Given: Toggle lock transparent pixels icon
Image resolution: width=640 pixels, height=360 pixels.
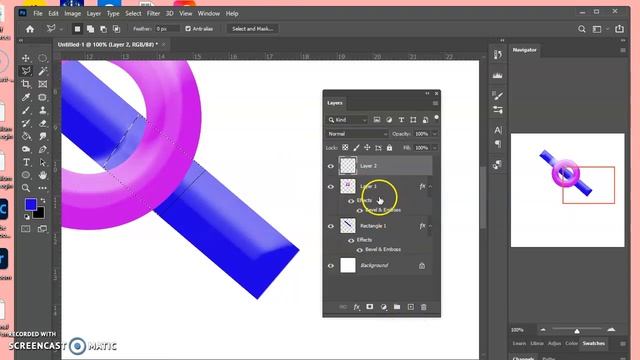Looking at the screenshot, I should click(345, 148).
